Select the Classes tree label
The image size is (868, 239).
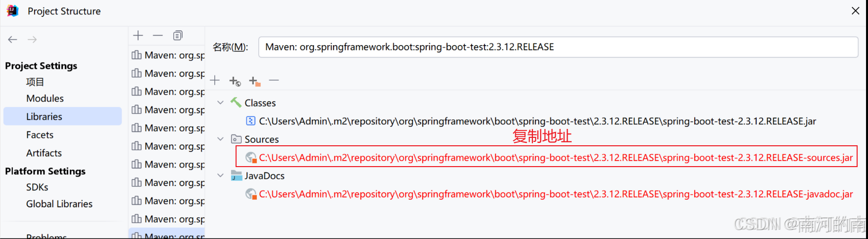point(260,103)
